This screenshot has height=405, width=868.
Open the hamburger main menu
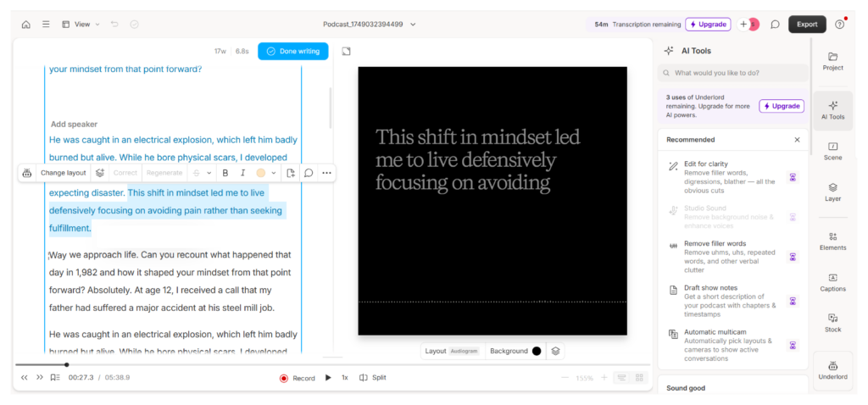[46, 25]
